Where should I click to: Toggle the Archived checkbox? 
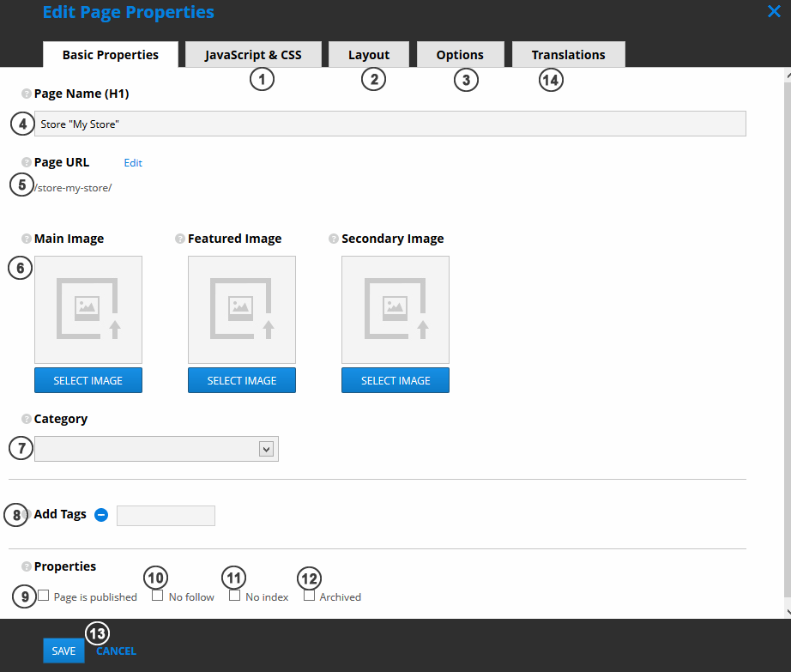point(309,596)
